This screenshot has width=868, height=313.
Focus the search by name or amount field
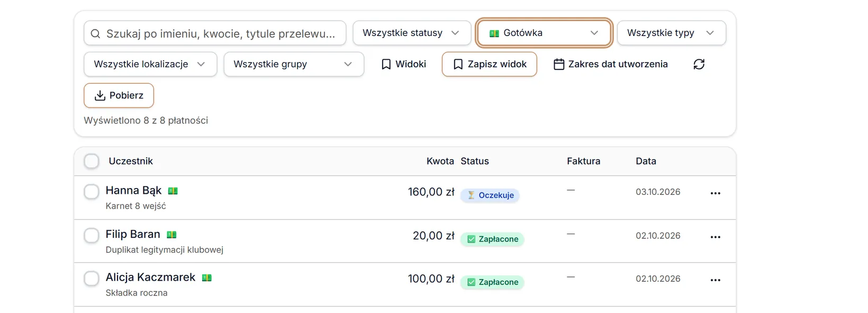[215, 33]
